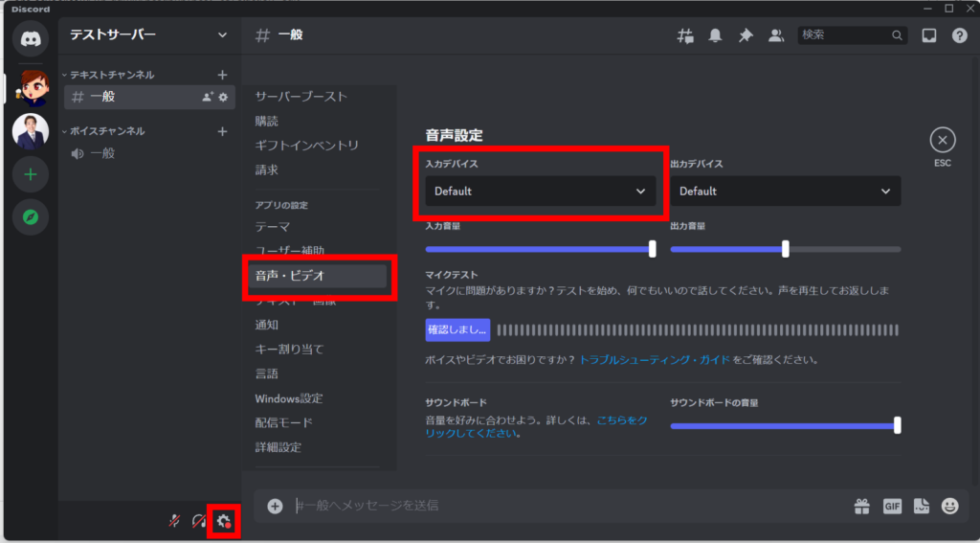Click the 検索 search field
The width and height of the screenshot is (980, 543).
click(x=853, y=35)
